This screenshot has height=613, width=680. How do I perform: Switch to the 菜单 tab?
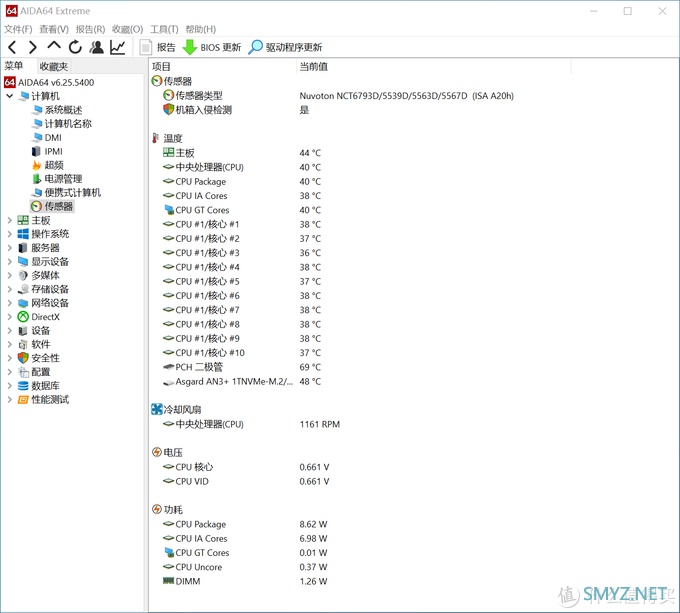point(13,66)
